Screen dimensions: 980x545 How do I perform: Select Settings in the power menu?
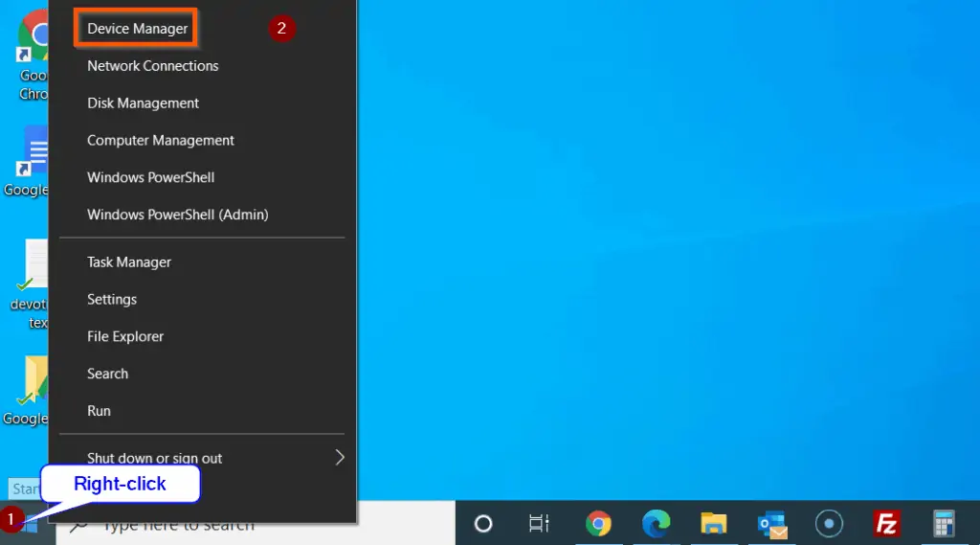tap(111, 299)
